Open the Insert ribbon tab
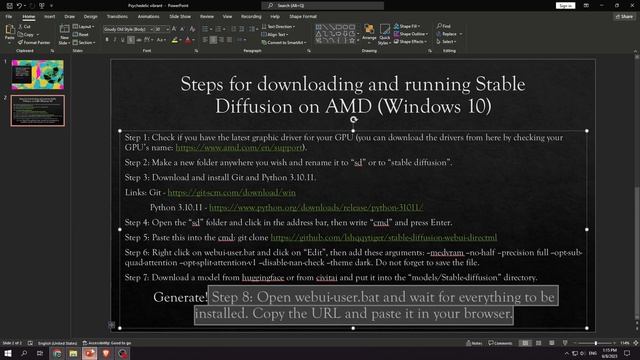Image resolution: width=640 pixels, height=360 pixels. click(x=49, y=16)
